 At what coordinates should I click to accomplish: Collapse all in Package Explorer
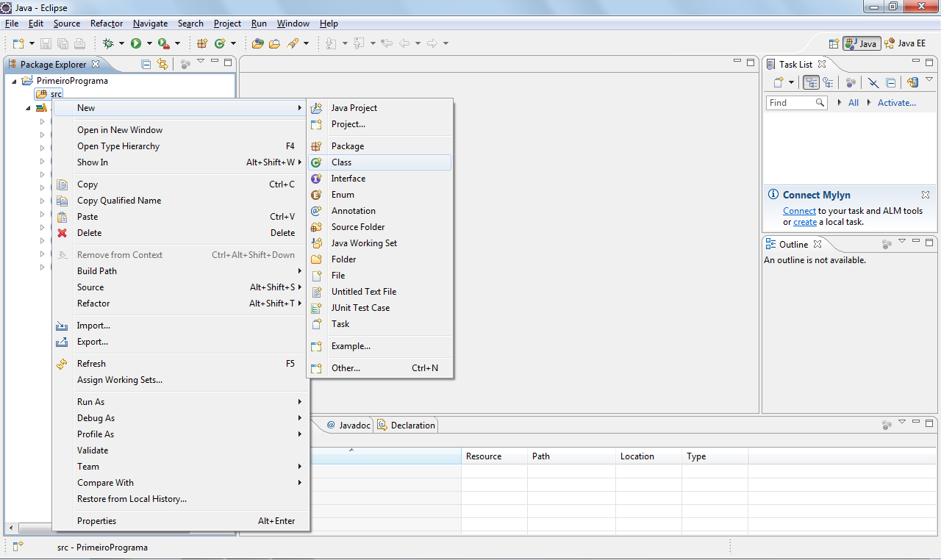pos(146,64)
